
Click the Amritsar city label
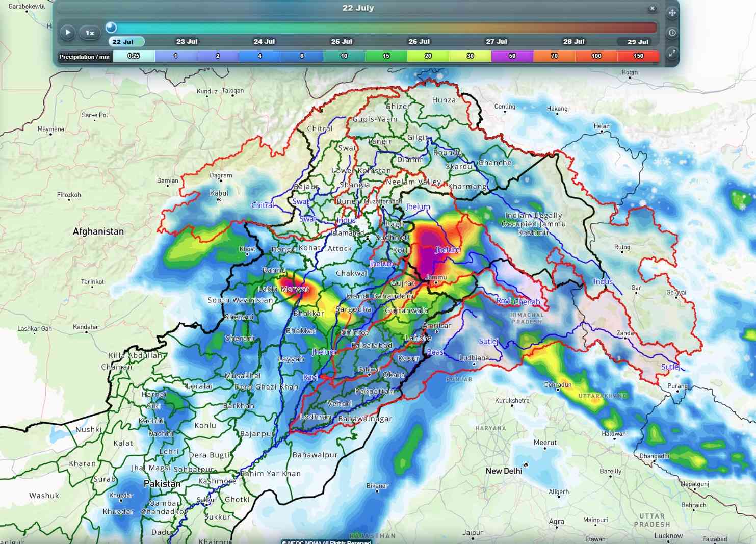(x=437, y=326)
